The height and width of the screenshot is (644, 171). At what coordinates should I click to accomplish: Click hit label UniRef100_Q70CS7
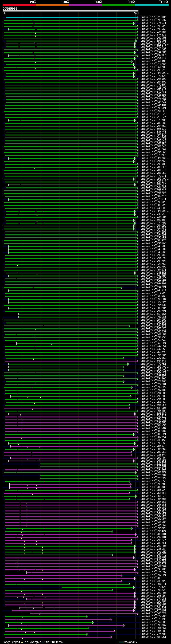(153, 572)
